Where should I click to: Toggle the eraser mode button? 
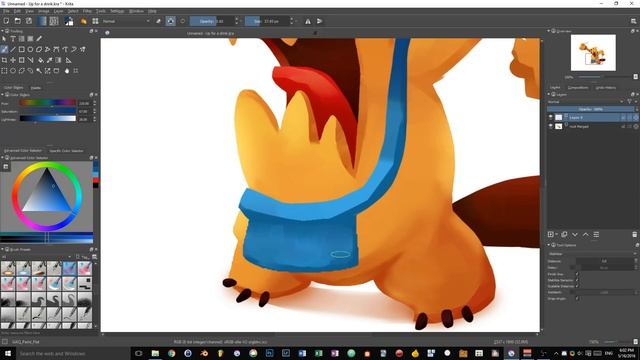pos(158,21)
